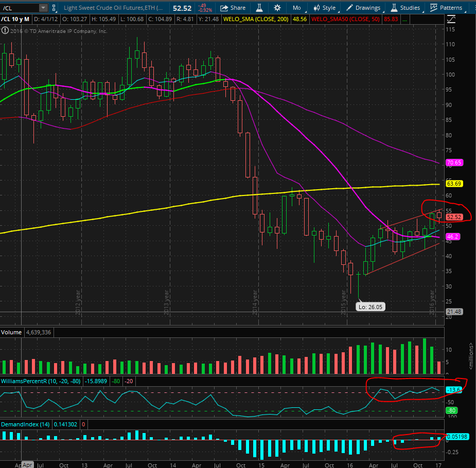Click the WELO_SMA (CLOSE, 200) study label
476x468 pixels.
coord(256,19)
